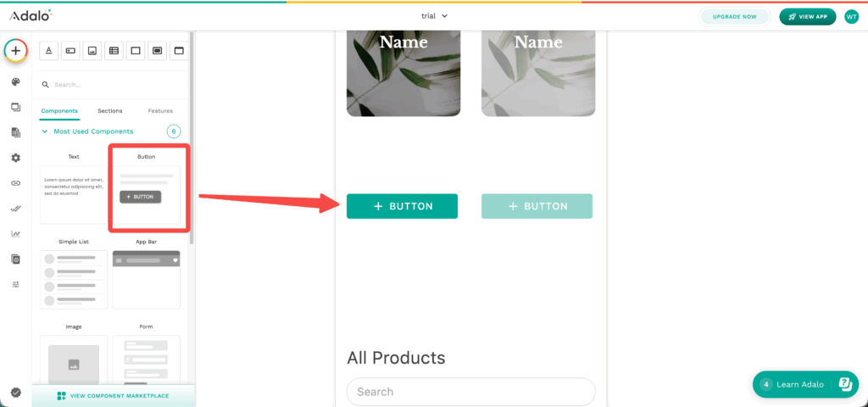Open the Publish checkmarks icon

click(x=15, y=208)
